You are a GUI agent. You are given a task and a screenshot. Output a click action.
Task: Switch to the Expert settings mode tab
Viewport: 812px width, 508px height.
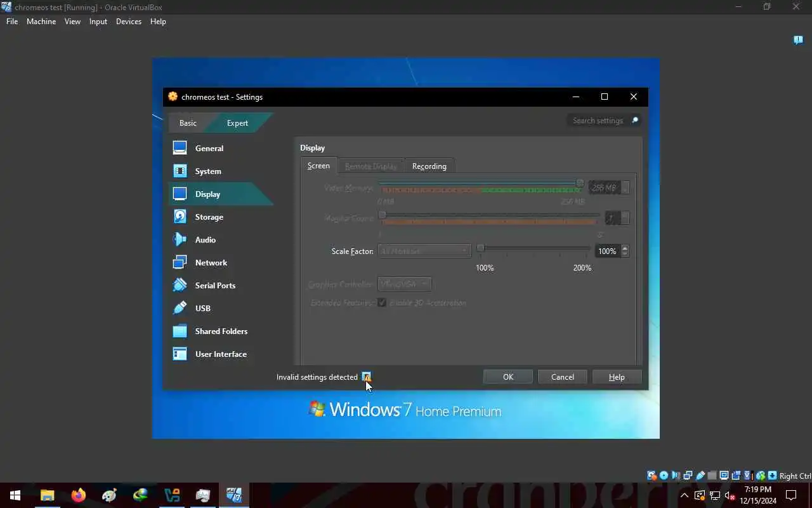238,123
